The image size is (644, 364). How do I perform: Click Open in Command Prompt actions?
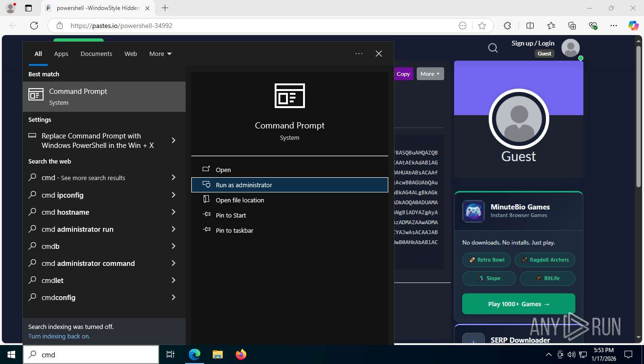(x=290, y=170)
